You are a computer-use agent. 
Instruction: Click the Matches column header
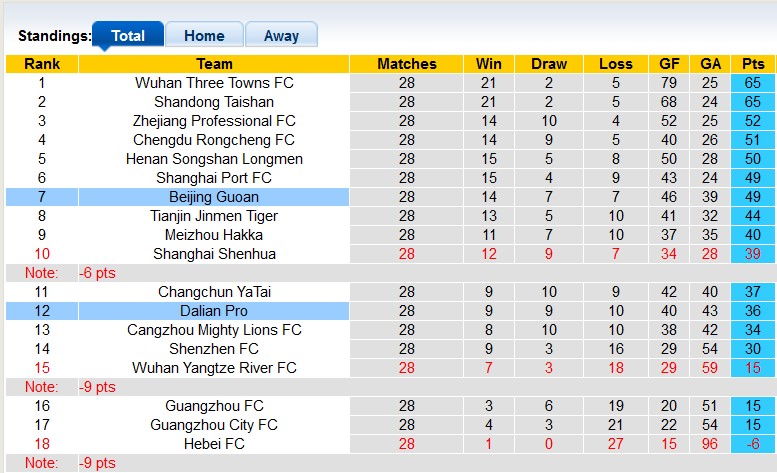[407, 64]
